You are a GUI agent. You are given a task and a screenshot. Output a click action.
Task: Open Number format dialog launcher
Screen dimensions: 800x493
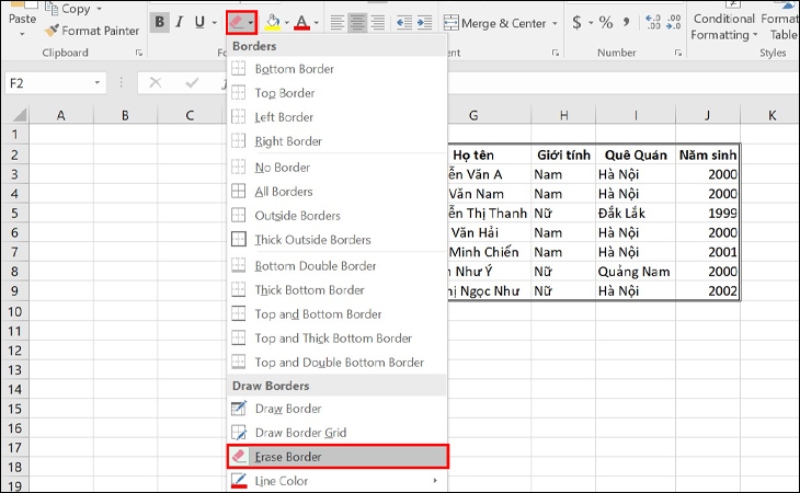(678, 53)
